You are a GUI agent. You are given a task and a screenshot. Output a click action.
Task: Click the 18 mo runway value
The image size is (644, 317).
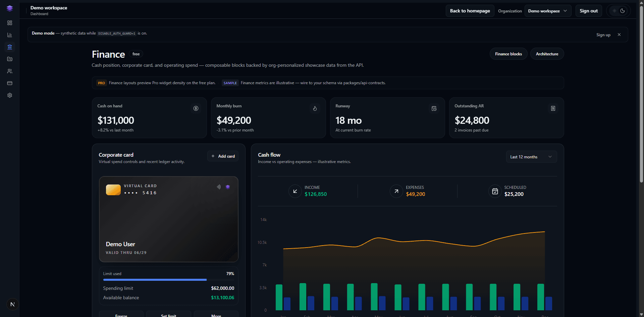point(348,120)
